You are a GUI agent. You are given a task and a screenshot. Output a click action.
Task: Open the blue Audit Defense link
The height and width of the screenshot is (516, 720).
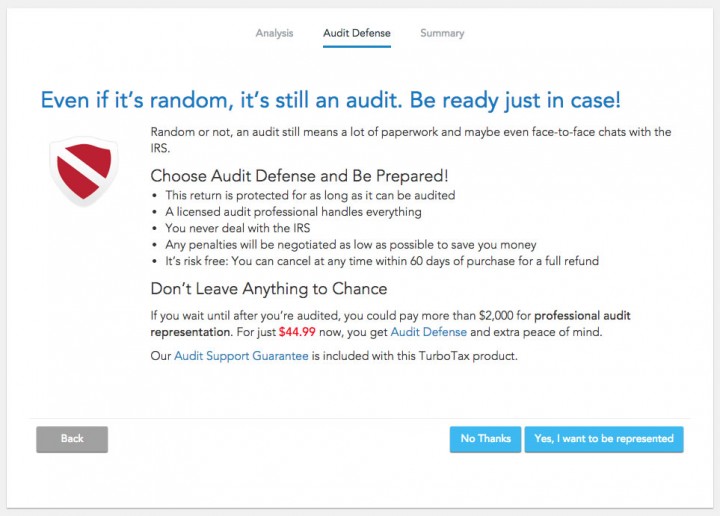click(x=428, y=332)
